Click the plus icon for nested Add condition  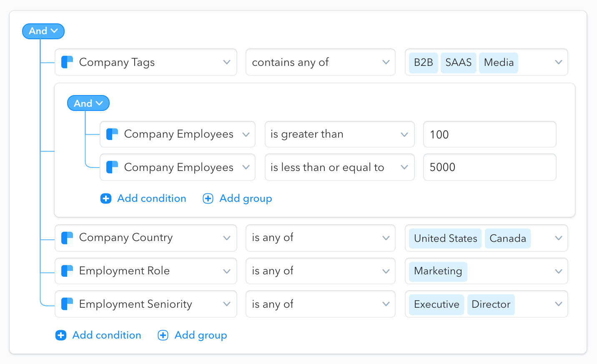pyautogui.click(x=106, y=198)
